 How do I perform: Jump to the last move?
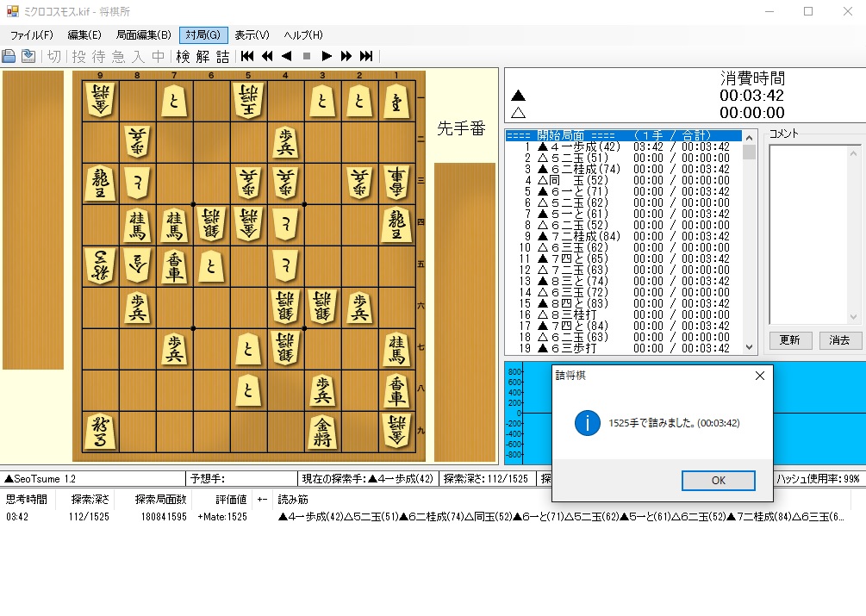366,56
